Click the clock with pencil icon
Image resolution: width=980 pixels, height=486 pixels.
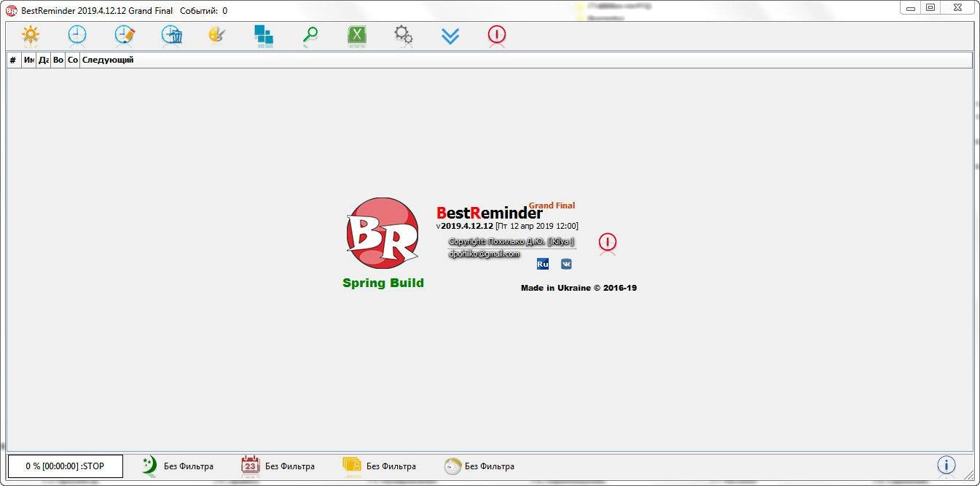click(x=125, y=35)
